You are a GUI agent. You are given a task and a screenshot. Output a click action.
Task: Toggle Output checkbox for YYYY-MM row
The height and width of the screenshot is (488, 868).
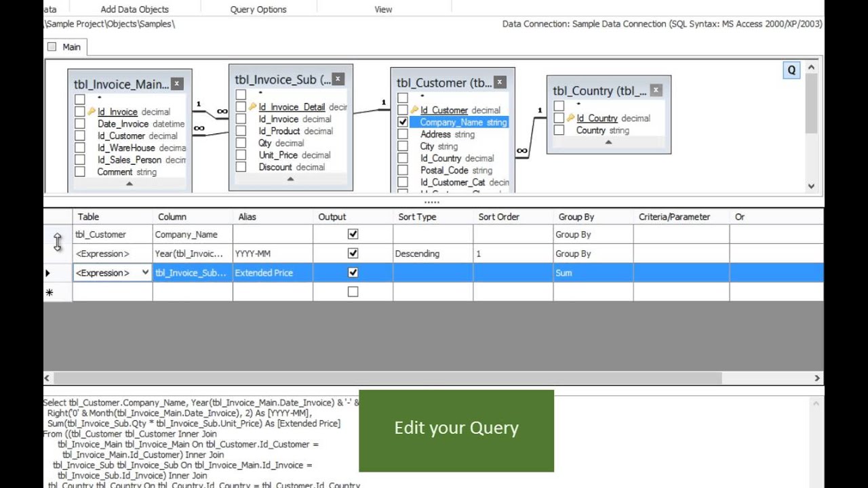pos(353,253)
